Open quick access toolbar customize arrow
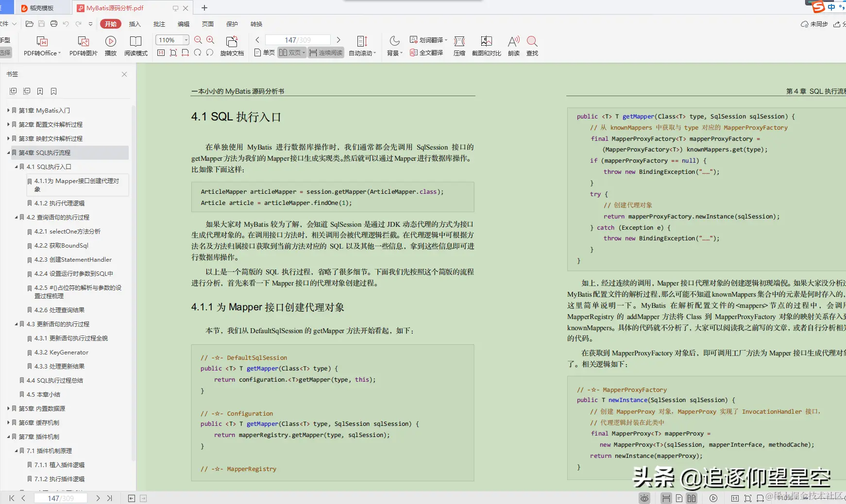The width and height of the screenshot is (846, 504). tap(90, 24)
